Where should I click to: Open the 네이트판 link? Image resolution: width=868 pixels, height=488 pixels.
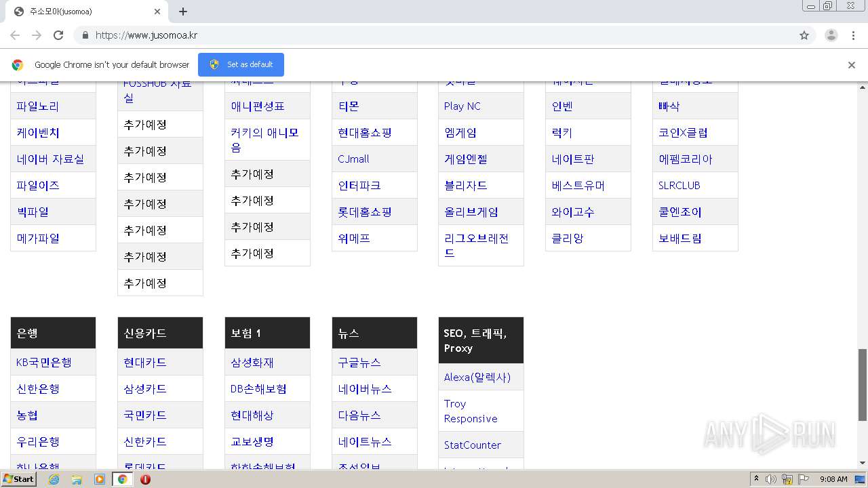(x=573, y=159)
